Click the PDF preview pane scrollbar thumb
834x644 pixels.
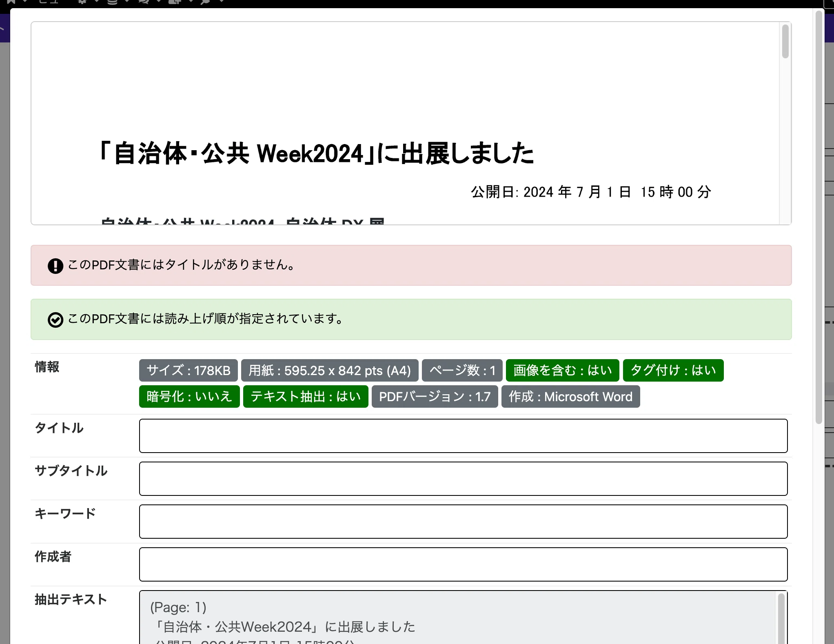click(785, 41)
